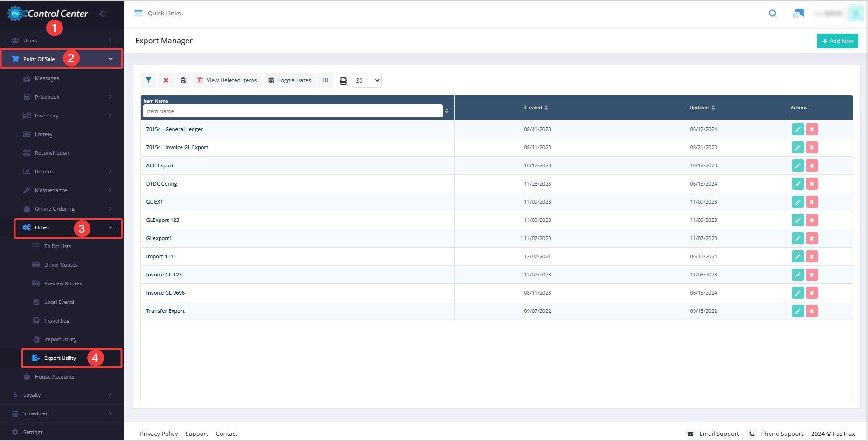Open View Deleted Items
This screenshot has width=868, height=441.
pyautogui.click(x=227, y=80)
